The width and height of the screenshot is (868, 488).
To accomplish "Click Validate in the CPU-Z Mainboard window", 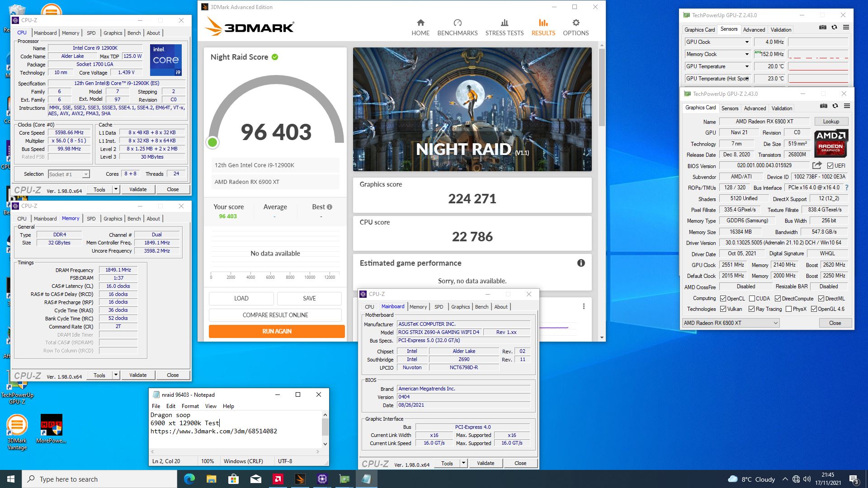I will (486, 463).
